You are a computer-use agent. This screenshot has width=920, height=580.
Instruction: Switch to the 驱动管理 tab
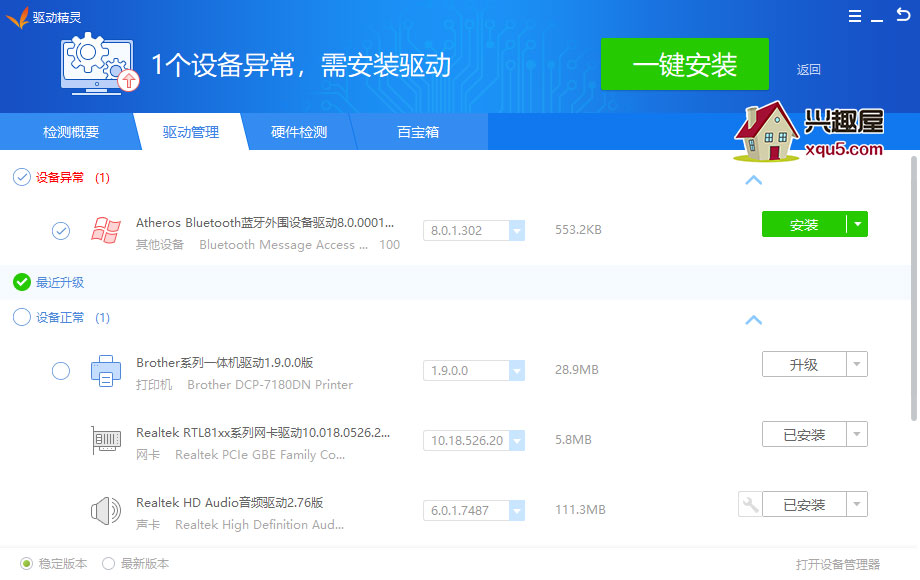tap(191, 132)
